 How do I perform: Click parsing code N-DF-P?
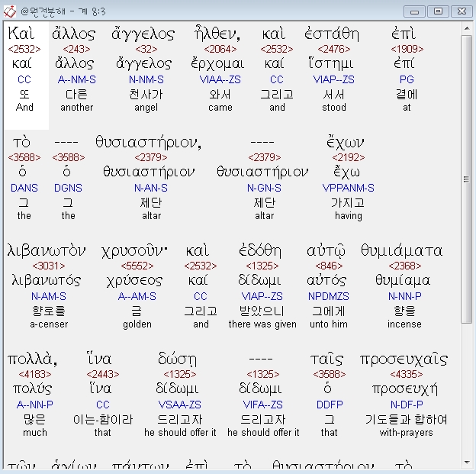(407, 405)
